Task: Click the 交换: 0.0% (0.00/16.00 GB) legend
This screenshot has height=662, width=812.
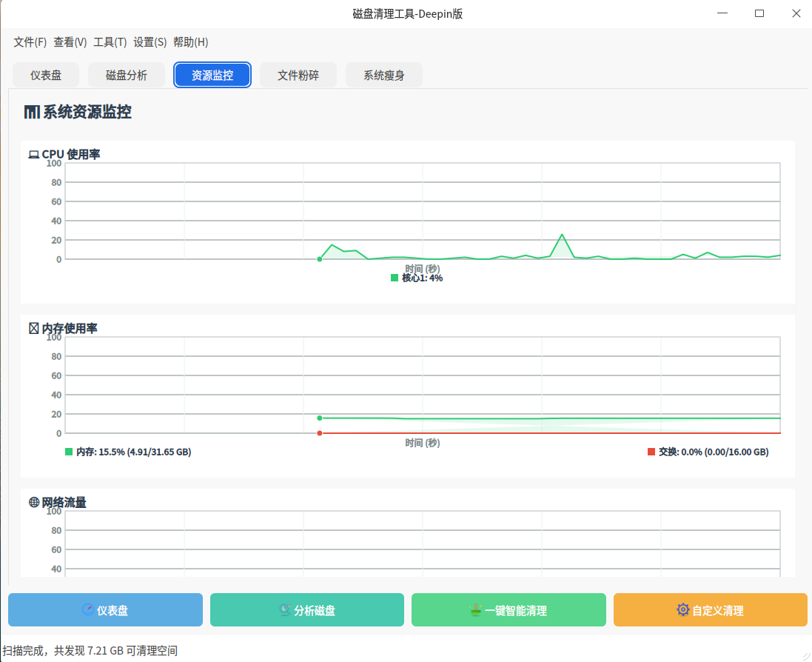Action: click(714, 452)
